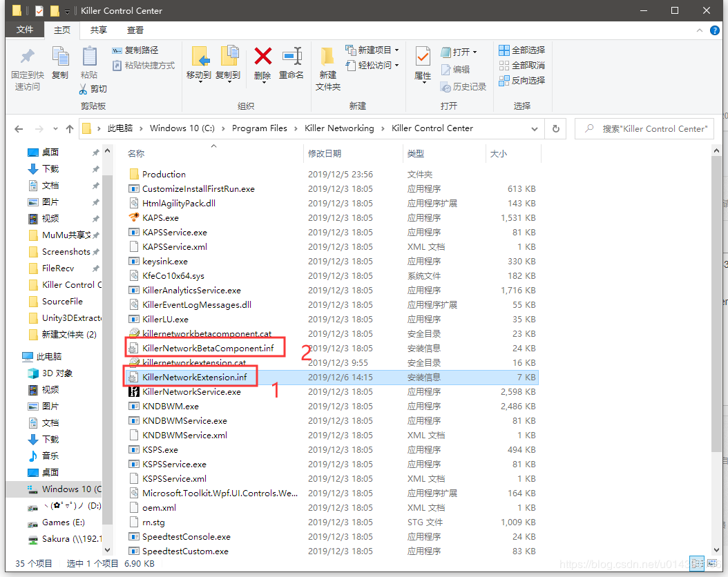Open the 文件 menu tab
This screenshot has height=577, width=728.
[25, 30]
